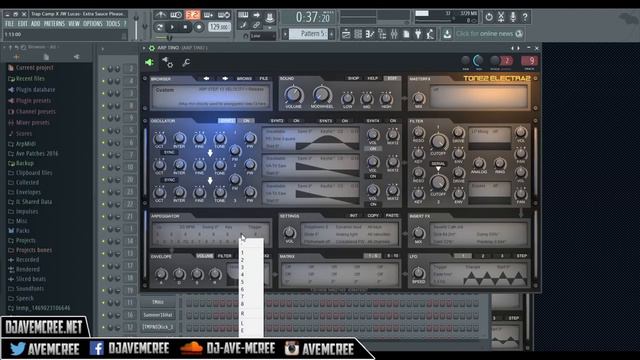Click the record button in transport
The width and height of the screenshot is (640, 360).
pos(199,27)
